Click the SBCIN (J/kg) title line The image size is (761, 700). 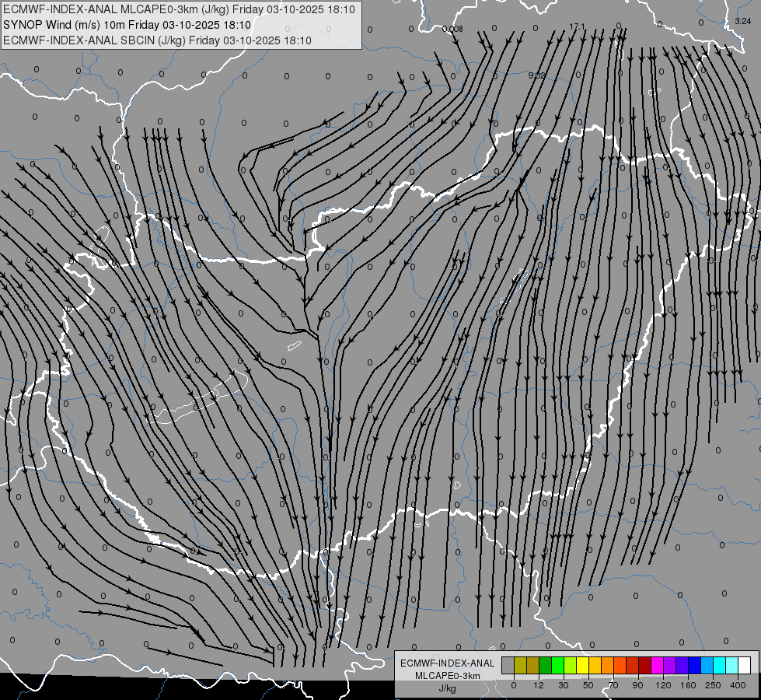(x=157, y=40)
